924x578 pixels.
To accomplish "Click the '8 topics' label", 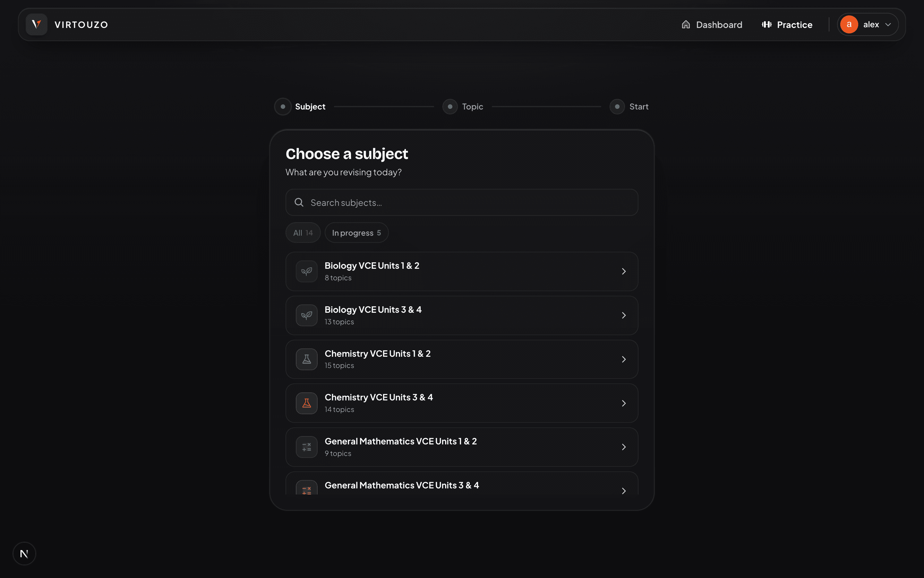I will point(338,278).
